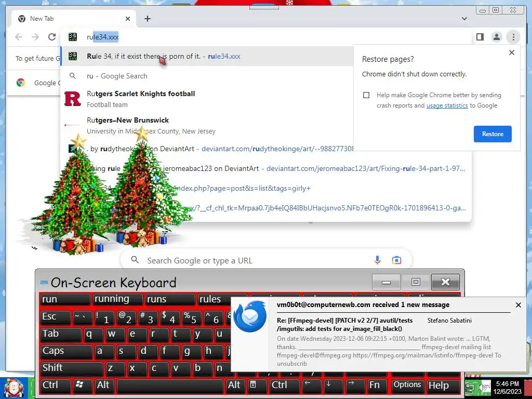Viewport: 532px width, 399px height.
Task: Open the Santa Start button on taskbar
Action: coord(14,389)
